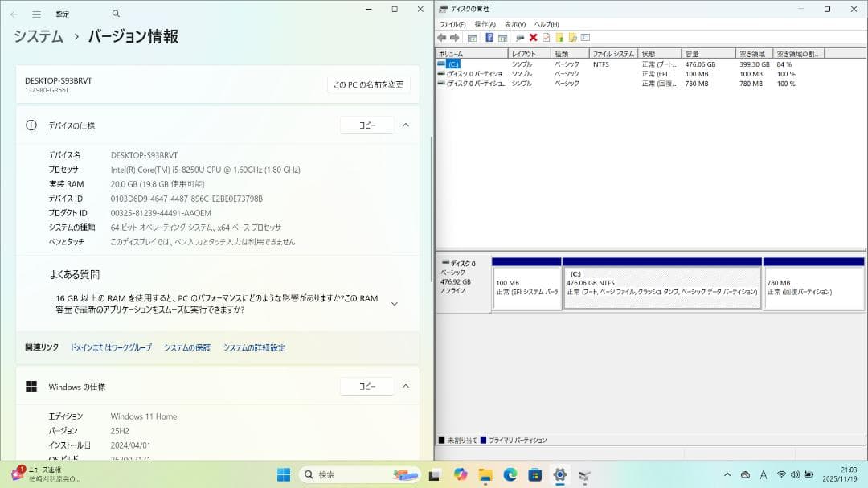Open Microsoft Store from the taskbar
The height and width of the screenshot is (488, 868).
[x=534, y=474]
